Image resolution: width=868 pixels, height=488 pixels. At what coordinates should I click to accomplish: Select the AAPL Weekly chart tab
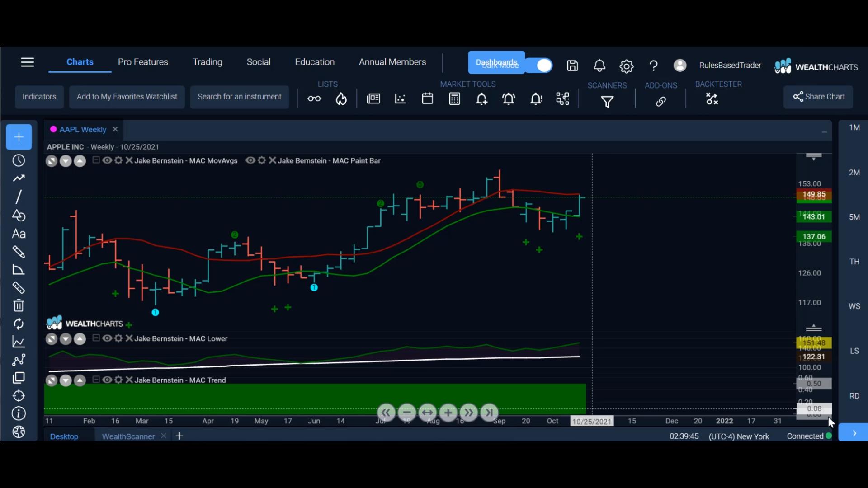[x=83, y=130]
